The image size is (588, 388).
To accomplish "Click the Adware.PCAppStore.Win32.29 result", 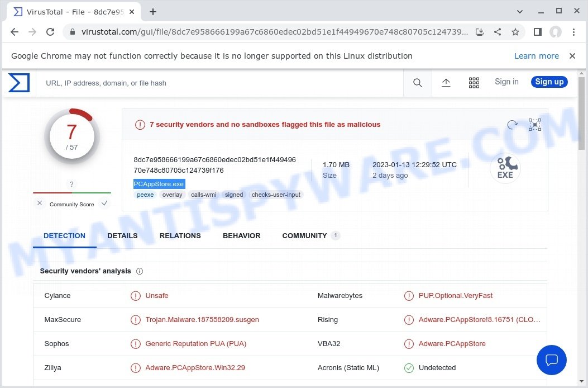I will 195,368.
